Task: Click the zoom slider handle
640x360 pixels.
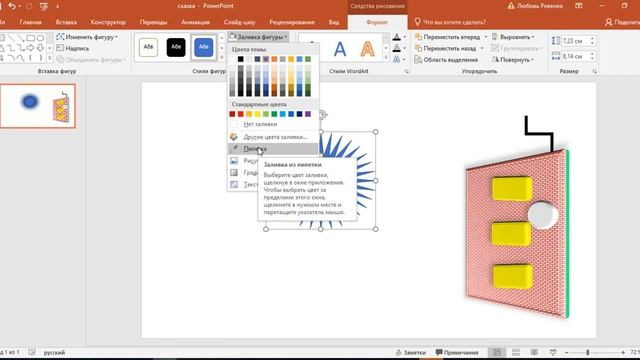Action: pyautogui.click(x=588, y=352)
